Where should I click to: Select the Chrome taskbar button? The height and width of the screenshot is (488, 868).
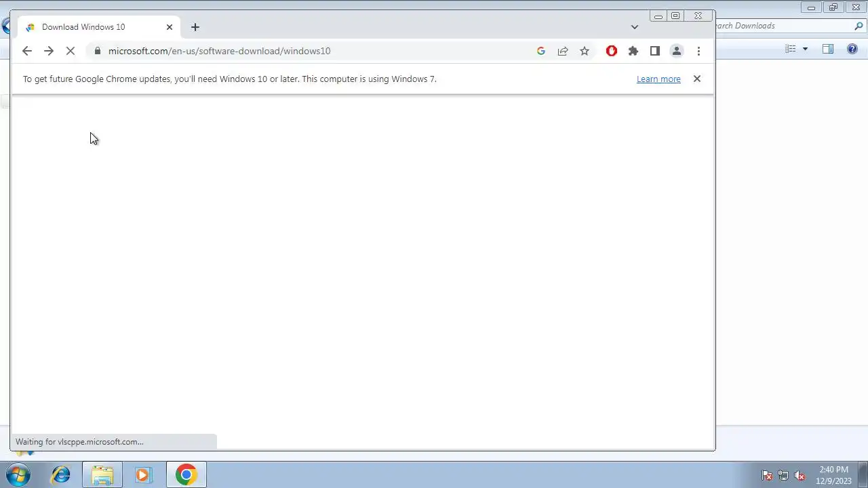tap(186, 475)
